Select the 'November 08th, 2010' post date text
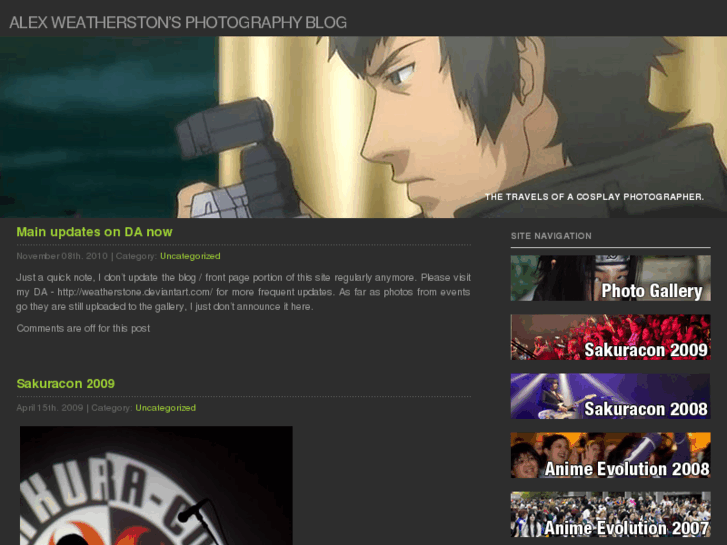The image size is (727, 545). pyautogui.click(x=62, y=256)
